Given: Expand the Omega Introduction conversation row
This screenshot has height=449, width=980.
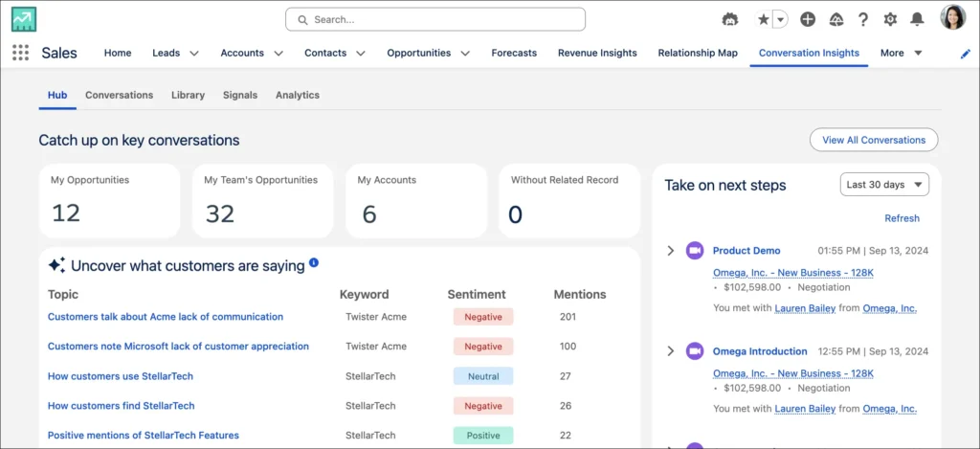Looking at the screenshot, I should (671, 350).
